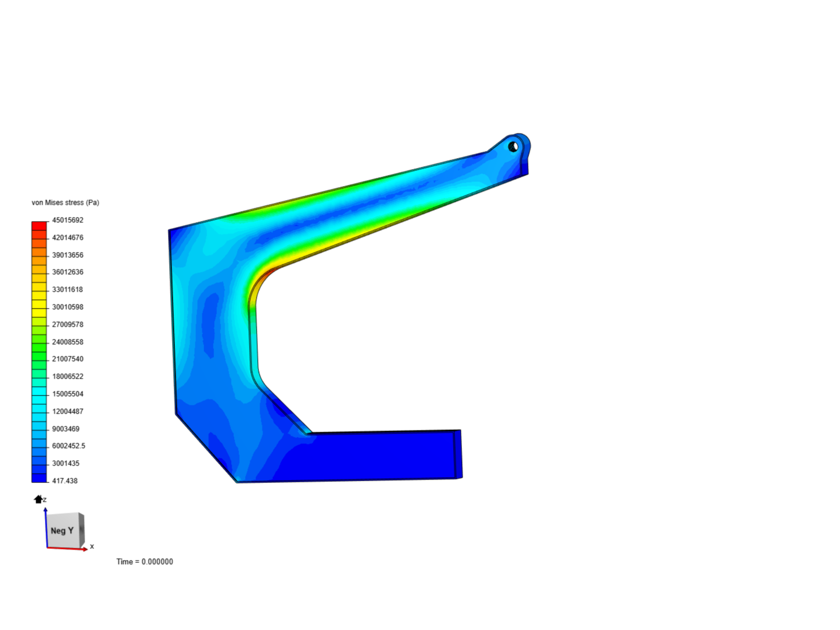Click the z axis label next to the home icon
This screenshot has width=840, height=630.
(x=44, y=499)
